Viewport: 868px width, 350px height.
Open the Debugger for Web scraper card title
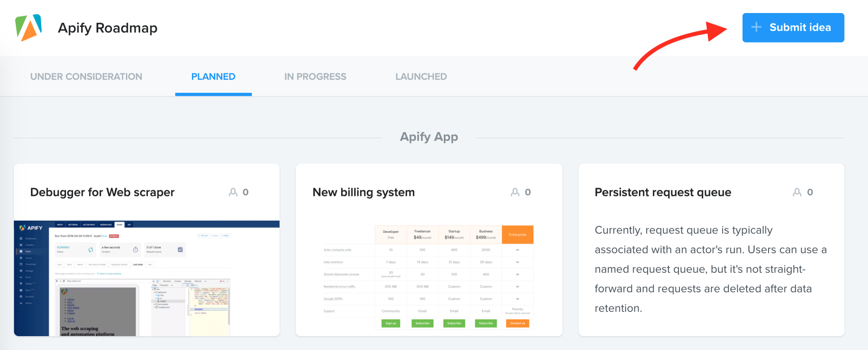(102, 192)
